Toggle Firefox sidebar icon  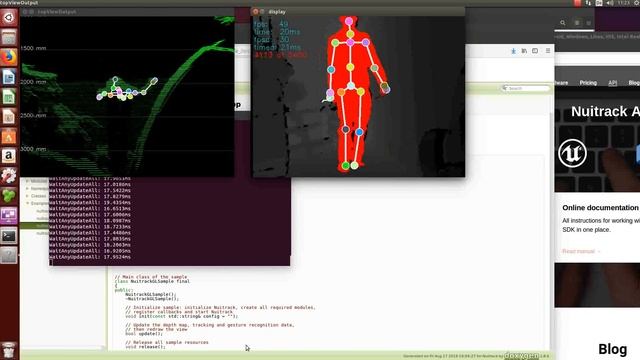point(535,51)
